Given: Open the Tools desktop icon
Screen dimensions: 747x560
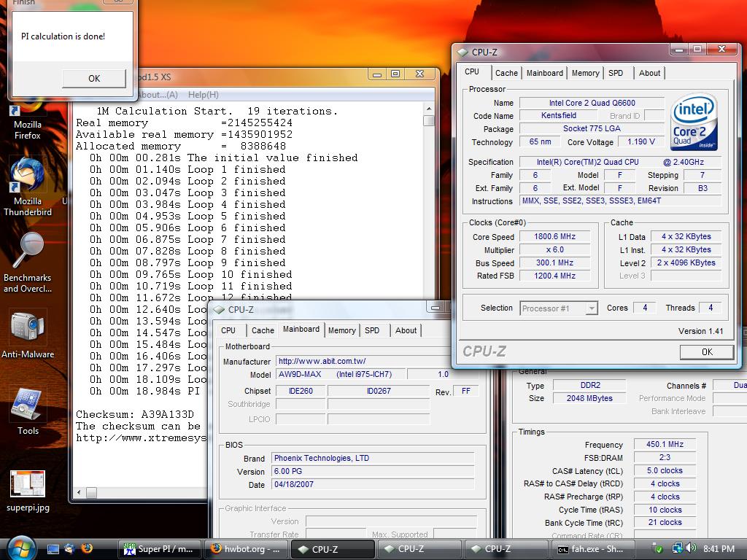Looking at the screenshot, I should click(28, 411).
